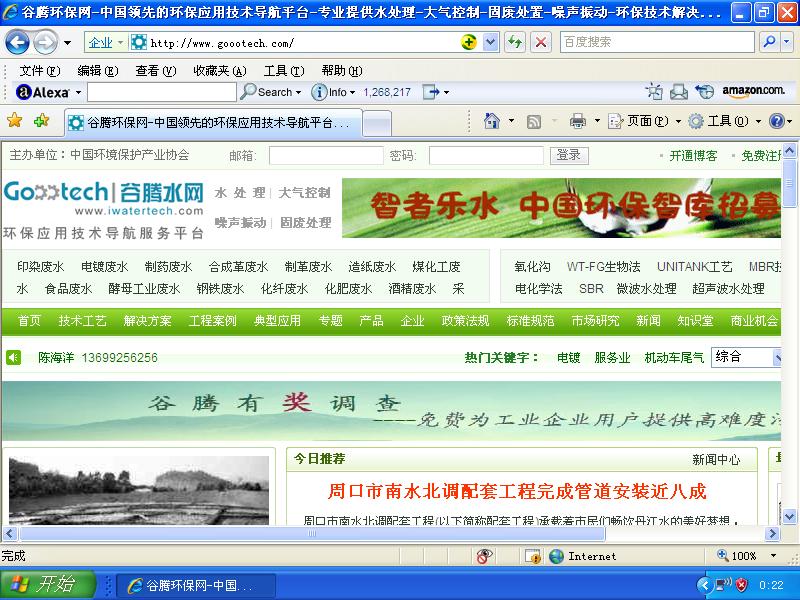Click the magnifier search button beside Baidu box
The height and width of the screenshot is (600, 800).
point(769,42)
